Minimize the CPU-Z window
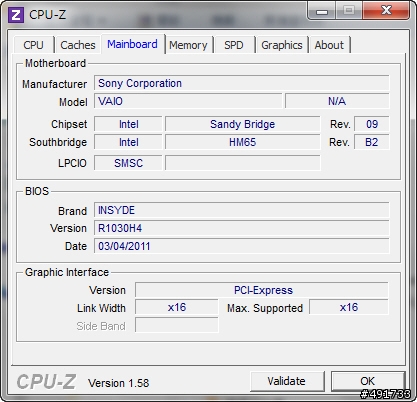Image resolution: width=417 pixels, height=402 pixels. click(322, 12)
